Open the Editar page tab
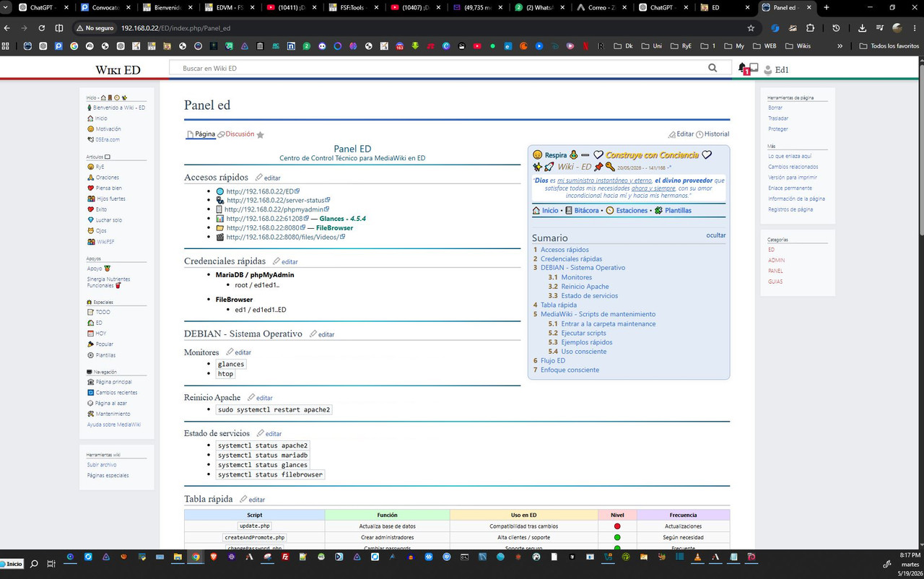The width and height of the screenshot is (924, 579). click(681, 134)
